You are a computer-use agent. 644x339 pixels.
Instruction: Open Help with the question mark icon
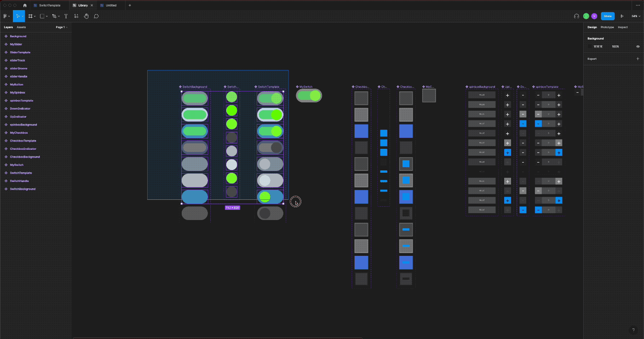click(x=633, y=330)
